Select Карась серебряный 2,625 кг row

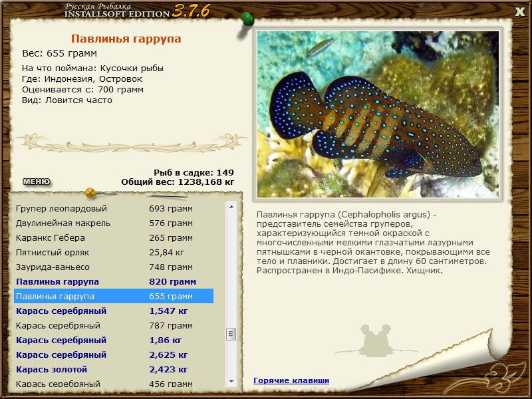114,354
